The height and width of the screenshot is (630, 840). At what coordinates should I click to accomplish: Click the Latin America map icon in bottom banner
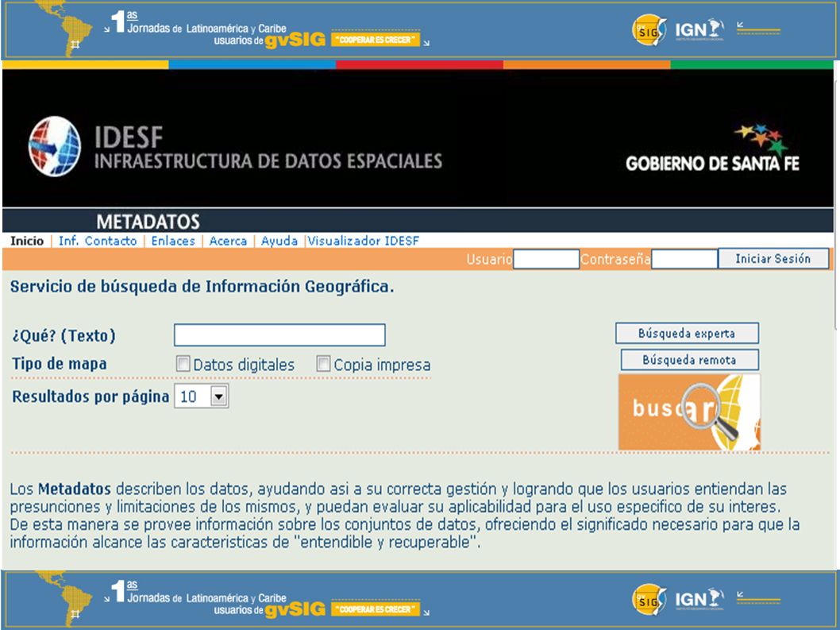pyautogui.click(x=65, y=598)
